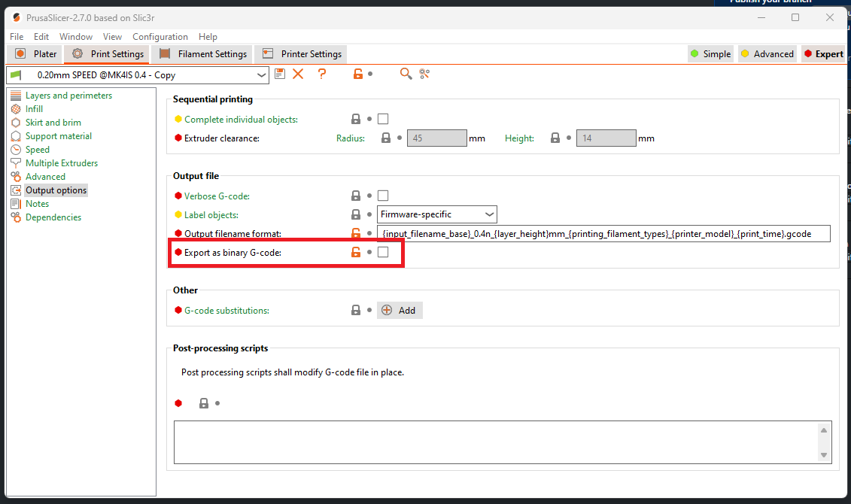Delete preset with the orange X icon

(298, 74)
